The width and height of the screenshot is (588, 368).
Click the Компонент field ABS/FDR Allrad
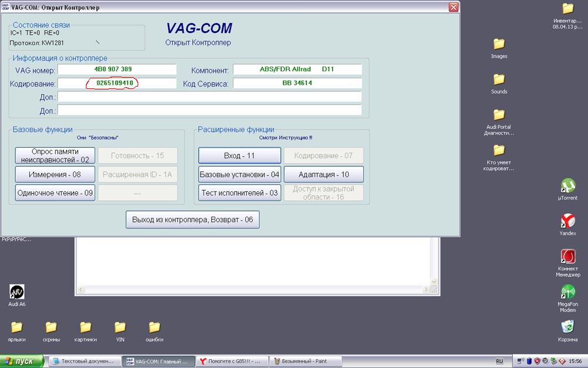point(297,69)
